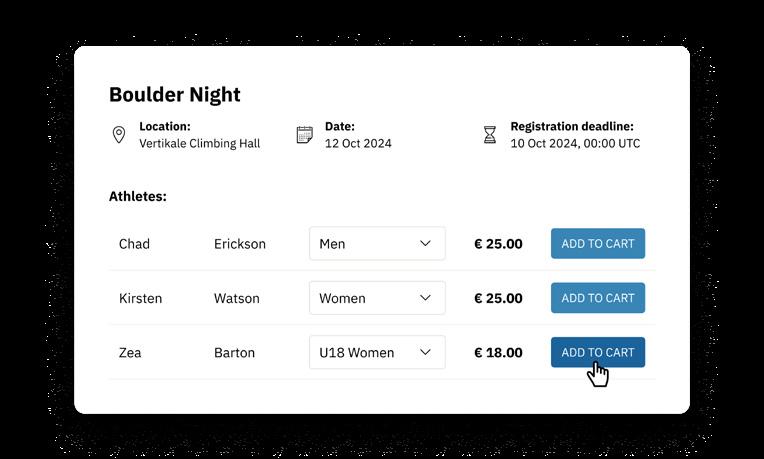This screenshot has width=764, height=459.
Task: Add Chad Erickson to cart
Action: tap(597, 244)
